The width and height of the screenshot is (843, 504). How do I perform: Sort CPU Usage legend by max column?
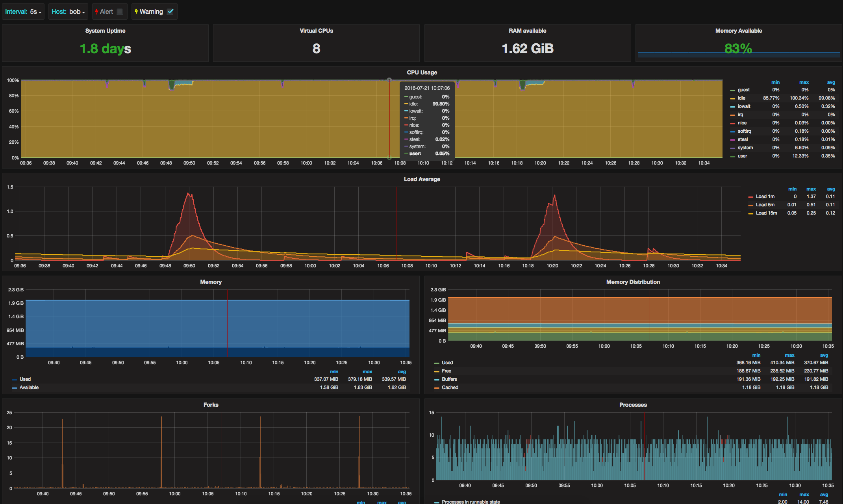point(804,82)
